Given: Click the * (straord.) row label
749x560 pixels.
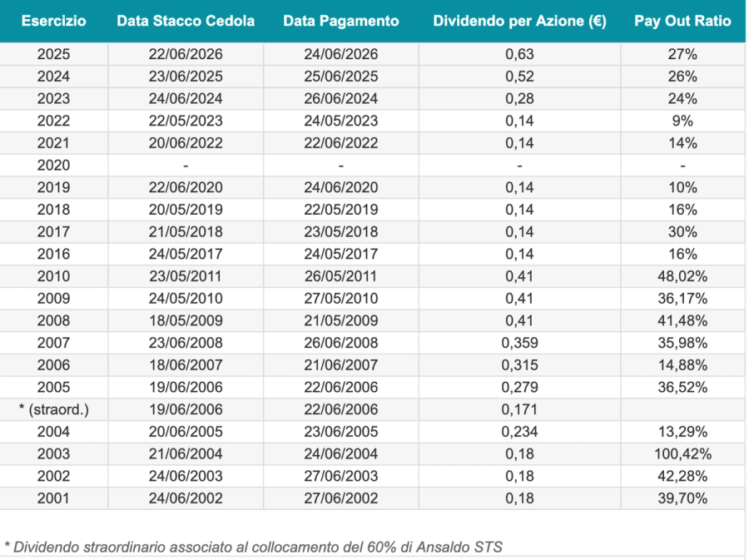Looking at the screenshot, I should (x=53, y=409).
